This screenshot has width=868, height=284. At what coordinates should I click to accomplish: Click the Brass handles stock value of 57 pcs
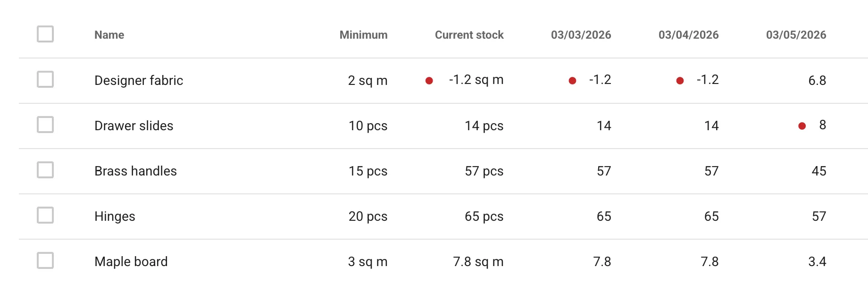click(x=484, y=171)
